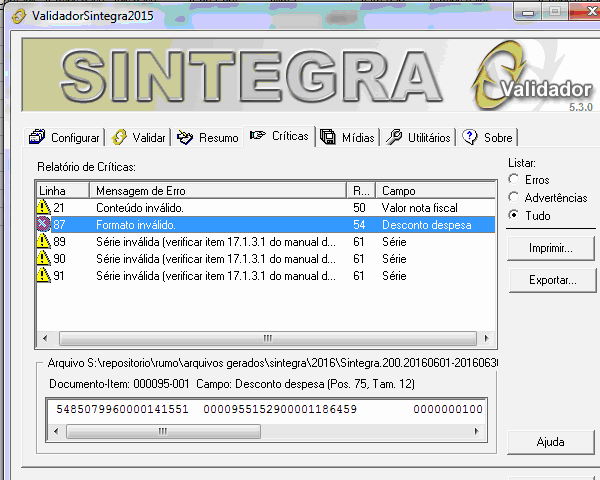
Task: Select the Críticas tab
Action: pyautogui.click(x=279, y=136)
